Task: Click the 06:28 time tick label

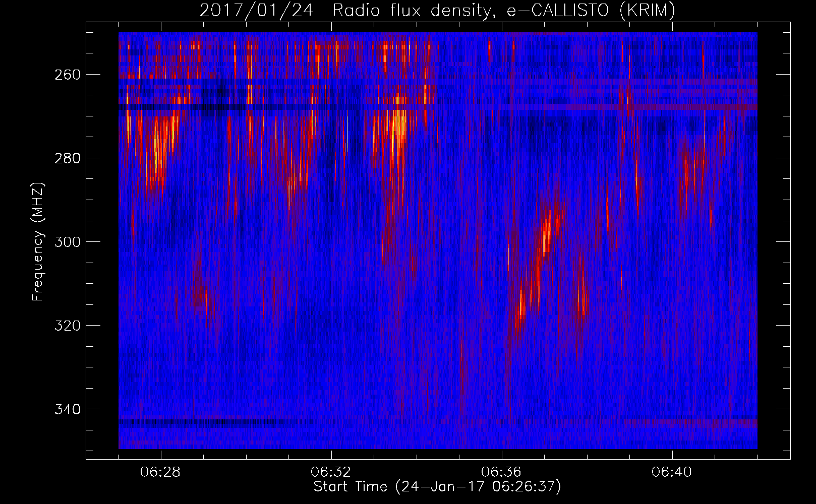Action: point(160,472)
